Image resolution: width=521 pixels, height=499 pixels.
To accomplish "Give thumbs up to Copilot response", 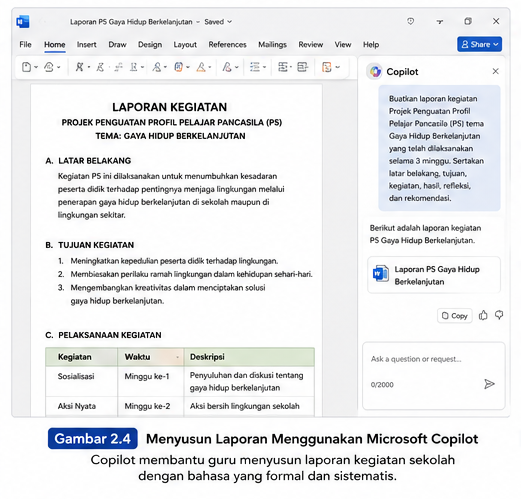I will (x=483, y=315).
